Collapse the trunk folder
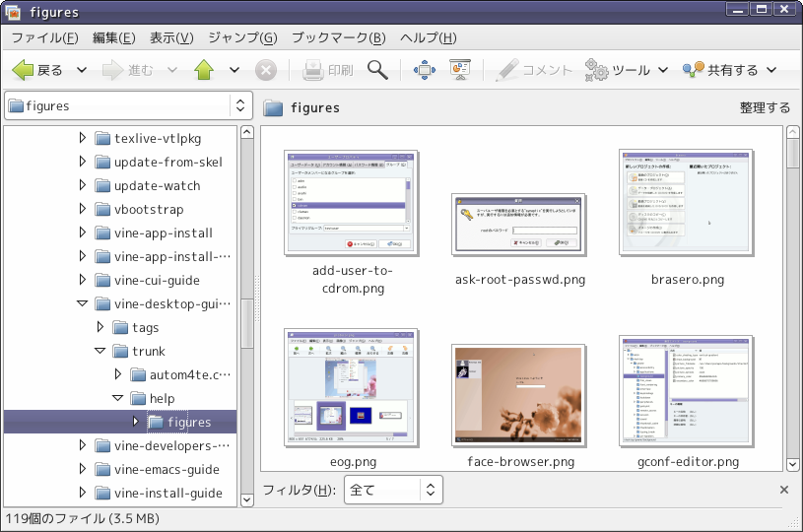 tap(100, 351)
